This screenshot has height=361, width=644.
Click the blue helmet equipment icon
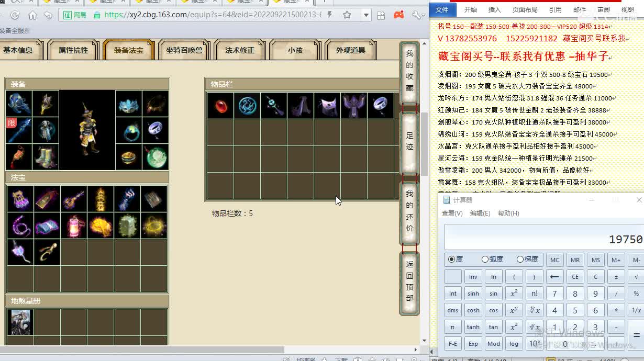tap(19, 104)
